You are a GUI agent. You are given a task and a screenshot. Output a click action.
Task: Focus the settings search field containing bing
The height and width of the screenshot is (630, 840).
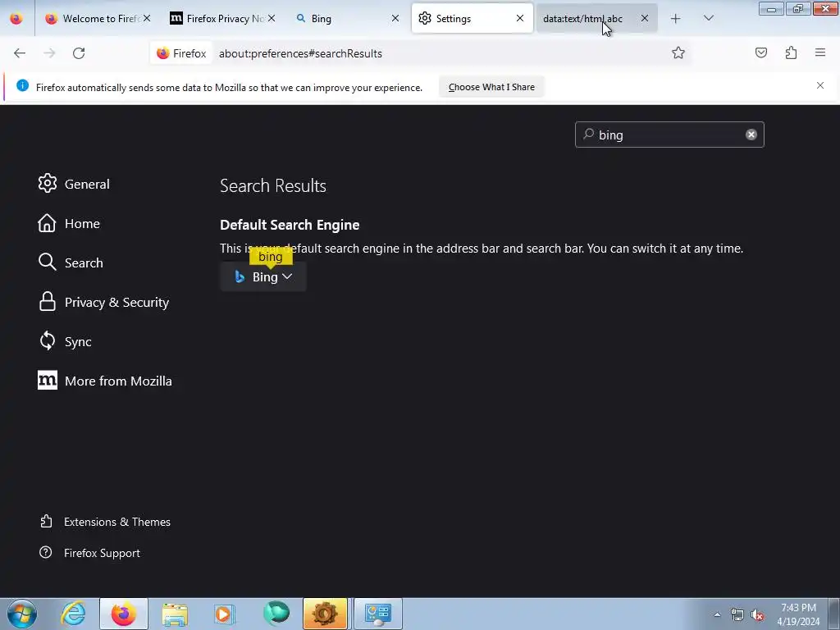(x=669, y=135)
